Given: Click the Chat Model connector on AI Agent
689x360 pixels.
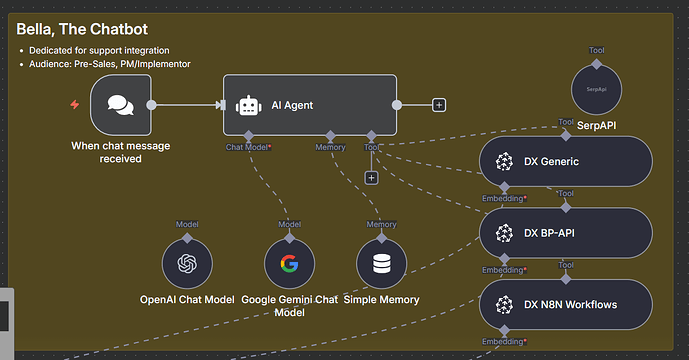Looking at the screenshot, I should point(249,135).
